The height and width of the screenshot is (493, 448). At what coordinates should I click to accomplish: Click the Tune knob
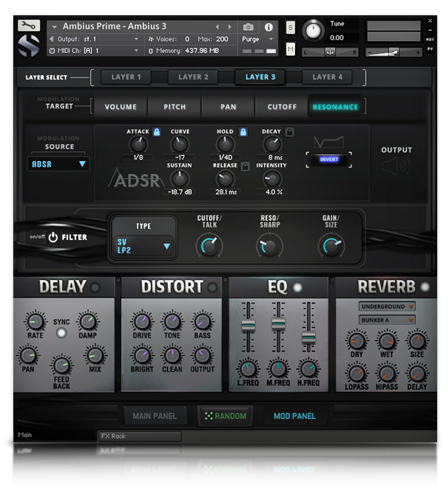pos(313,31)
